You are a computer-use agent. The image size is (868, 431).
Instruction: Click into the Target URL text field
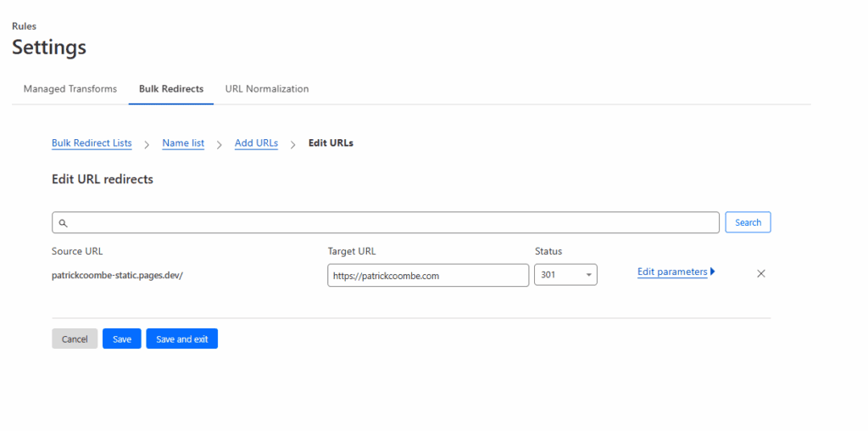click(428, 275)
